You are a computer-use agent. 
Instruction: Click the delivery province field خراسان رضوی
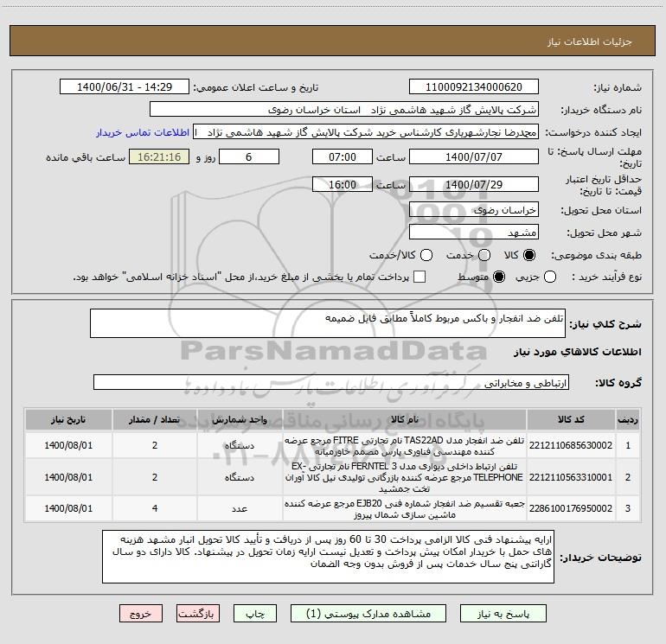474,210
